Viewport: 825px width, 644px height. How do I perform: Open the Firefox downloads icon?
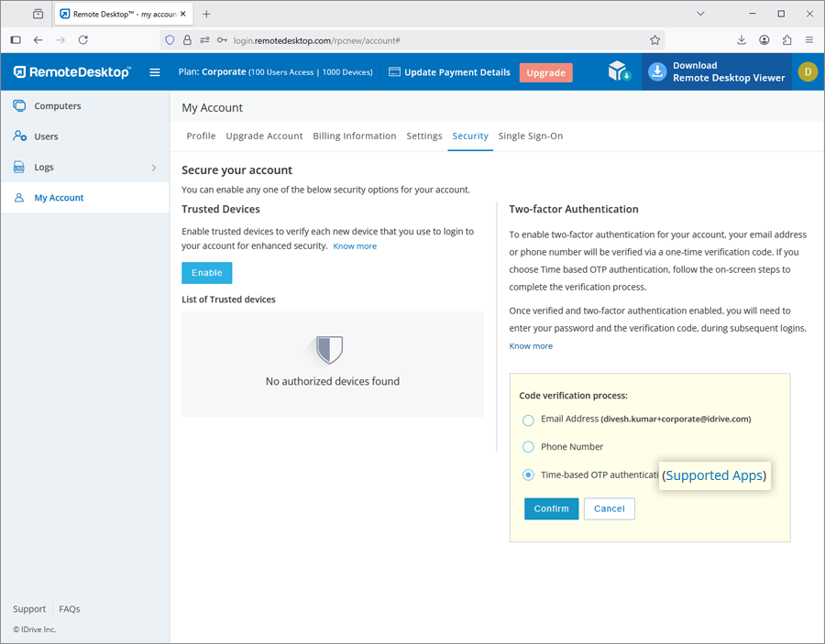742,40
